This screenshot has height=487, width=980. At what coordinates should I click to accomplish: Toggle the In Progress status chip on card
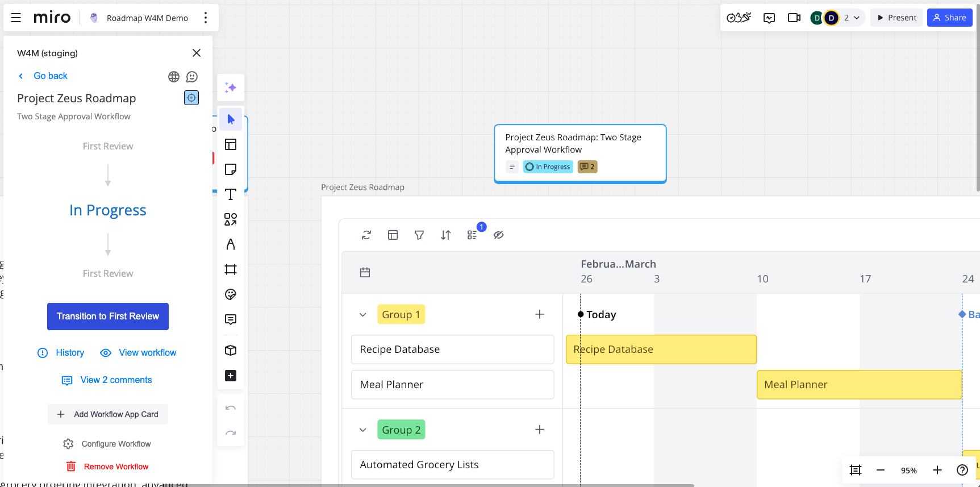tap(548, 167)
